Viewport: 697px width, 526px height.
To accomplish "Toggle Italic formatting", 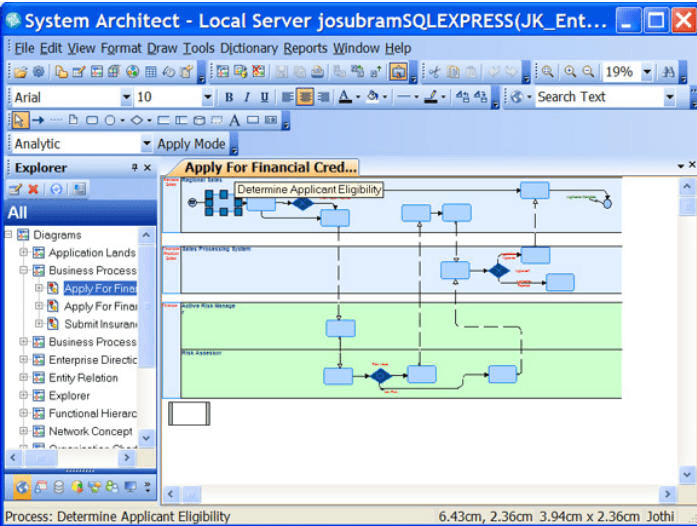I will tap(247, 97).
